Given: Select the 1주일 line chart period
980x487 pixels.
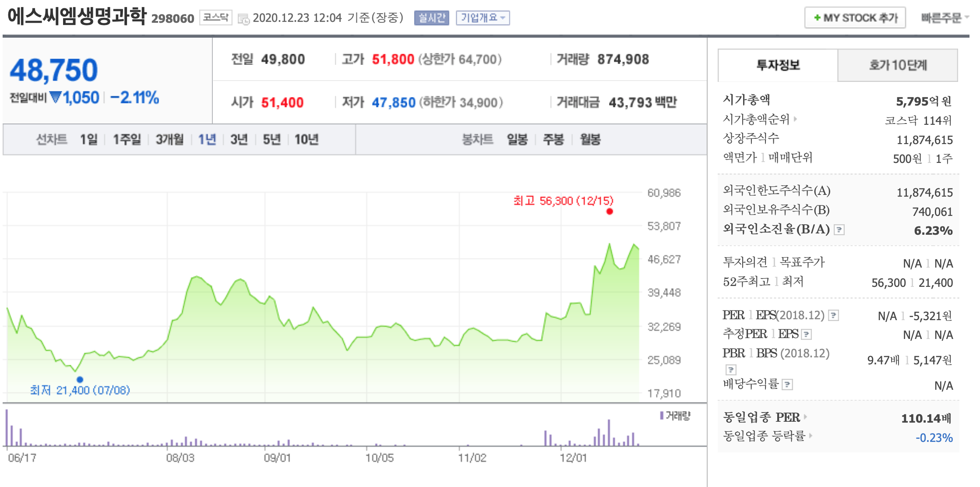Looking at the screenshot, I should coord(127,139).
